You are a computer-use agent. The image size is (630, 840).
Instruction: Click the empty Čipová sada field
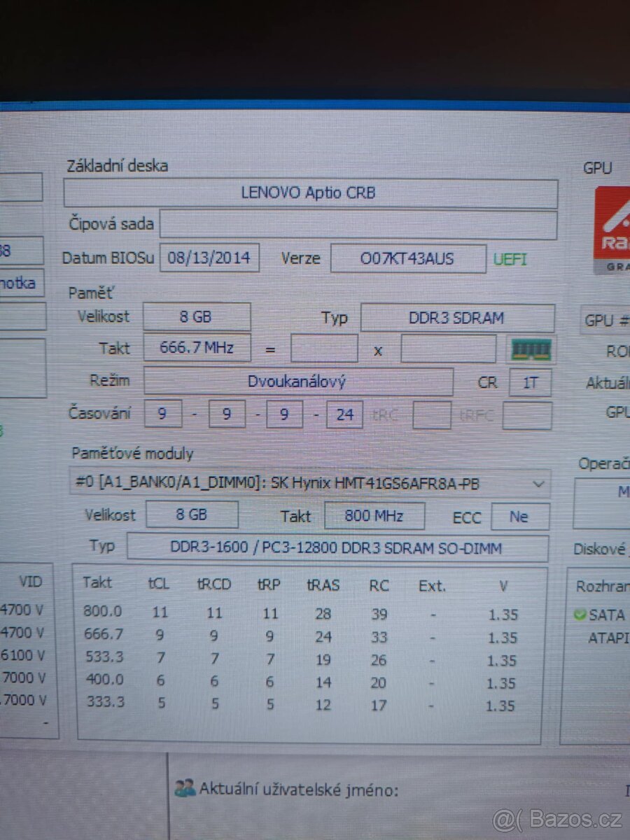click(358, 225)
